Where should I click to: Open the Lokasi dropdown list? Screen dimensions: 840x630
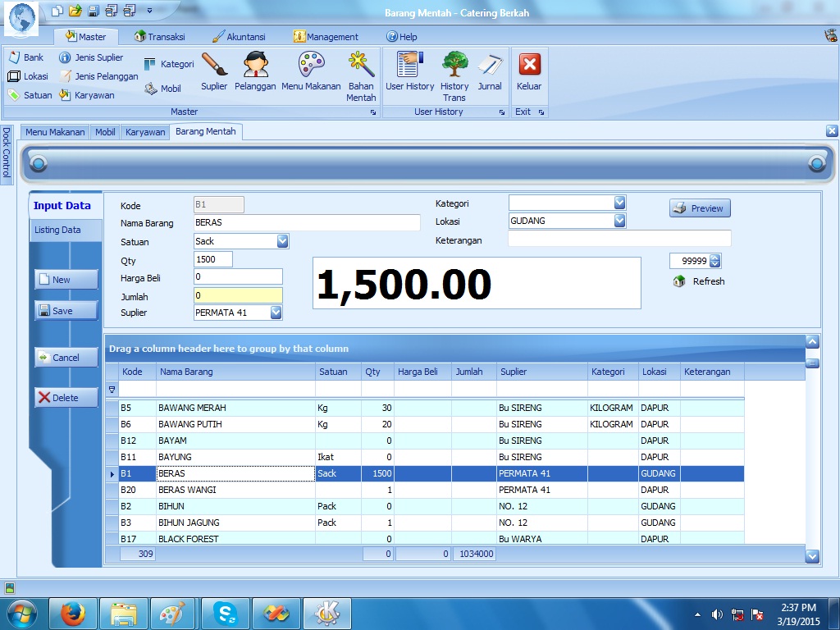point(619,221)
